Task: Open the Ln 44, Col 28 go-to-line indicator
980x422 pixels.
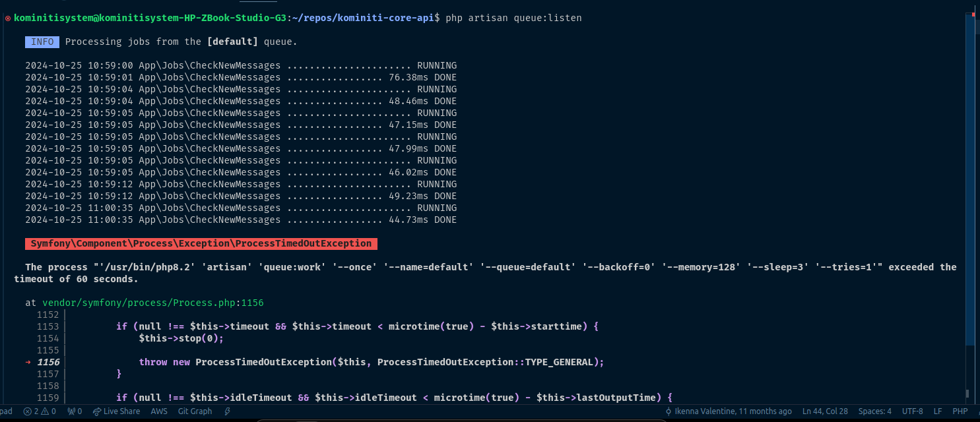Action: pos(825,411)
